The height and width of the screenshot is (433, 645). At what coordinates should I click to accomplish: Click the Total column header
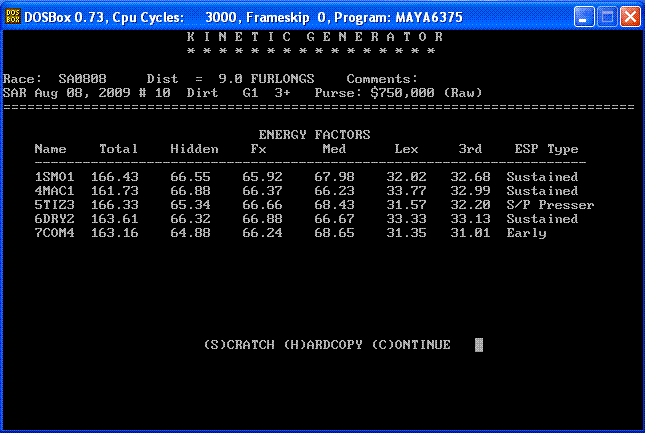coord(118,148)
